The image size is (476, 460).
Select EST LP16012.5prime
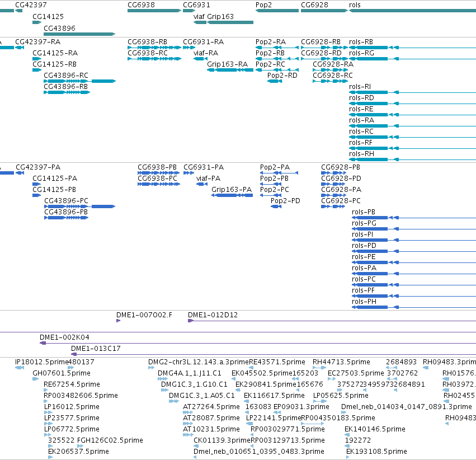point(48,412)
